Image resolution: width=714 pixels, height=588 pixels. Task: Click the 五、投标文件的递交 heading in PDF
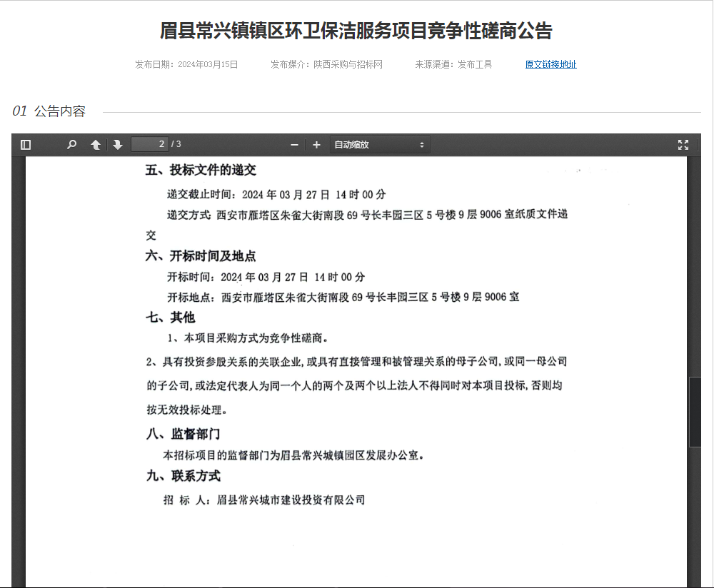coord(201,171)
